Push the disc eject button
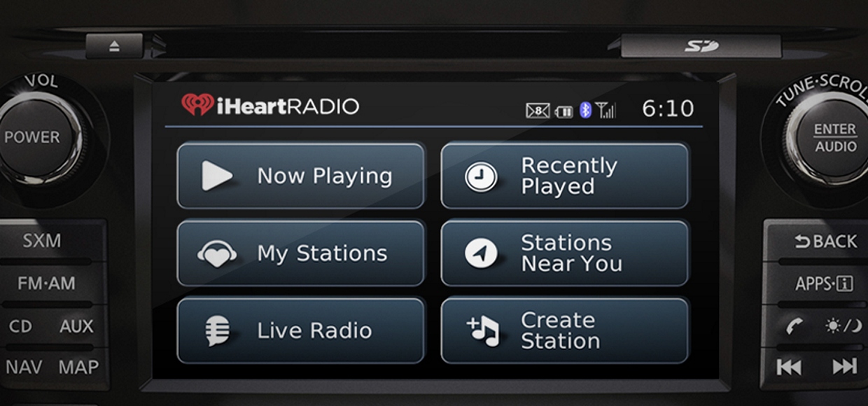This screenshot has width=868, height=406. click(x=115, y=46)
